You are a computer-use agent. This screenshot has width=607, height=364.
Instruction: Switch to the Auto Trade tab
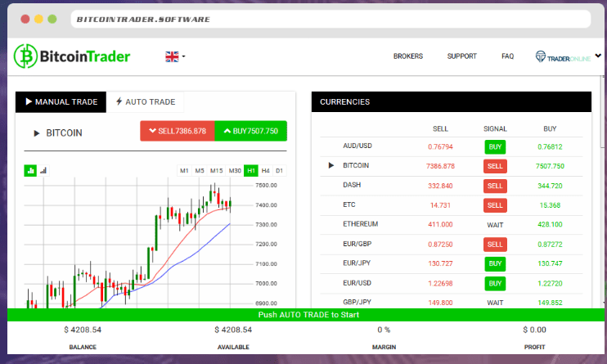(145, 102)
